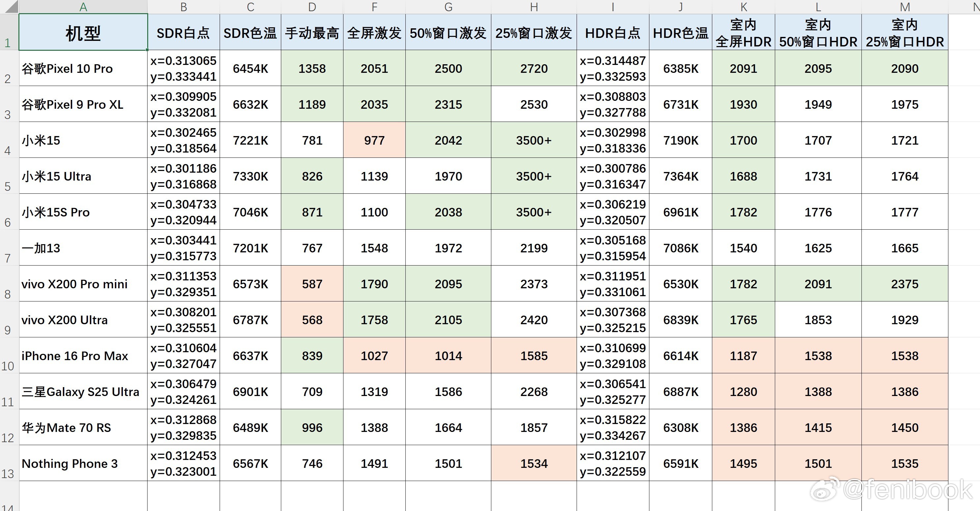The image size is (980, 511).
Task: Click the HDR色温 header cell
Action: [x=681, y=32]
